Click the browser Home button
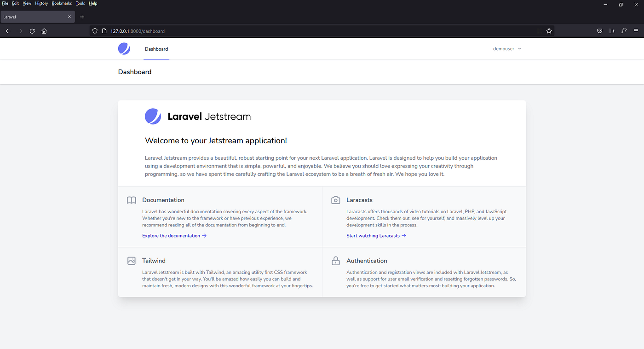Screen dimensions: 644x349 (44, 31)
